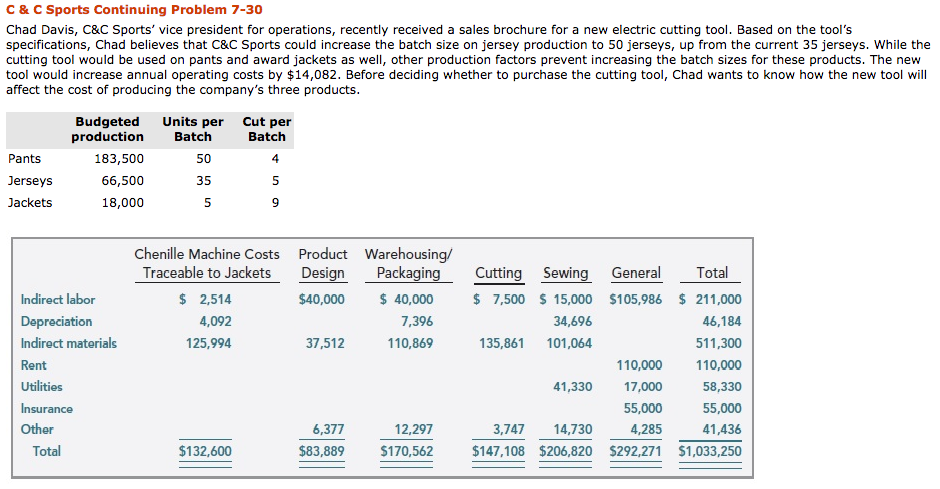The height and width of the screenshot is (489, 940).
Task: Select the 'Jerseys' row label
Action: tap(30, 181)
